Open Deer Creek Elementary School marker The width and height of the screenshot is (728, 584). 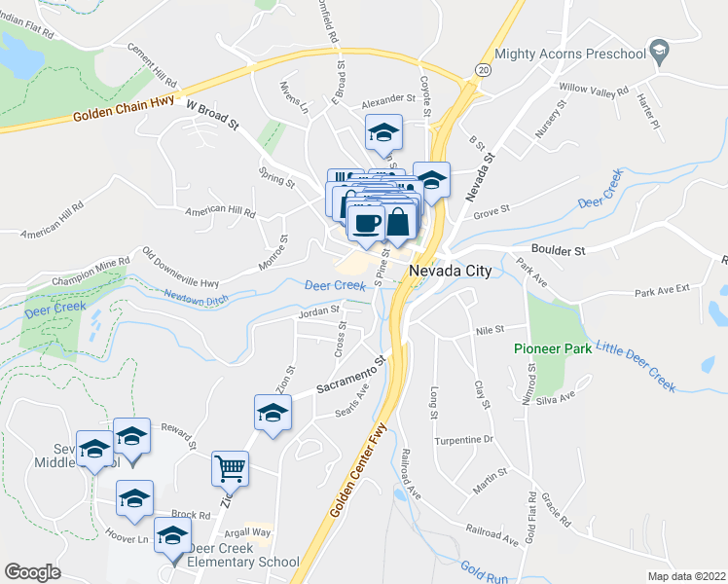(x=172, y=541)
